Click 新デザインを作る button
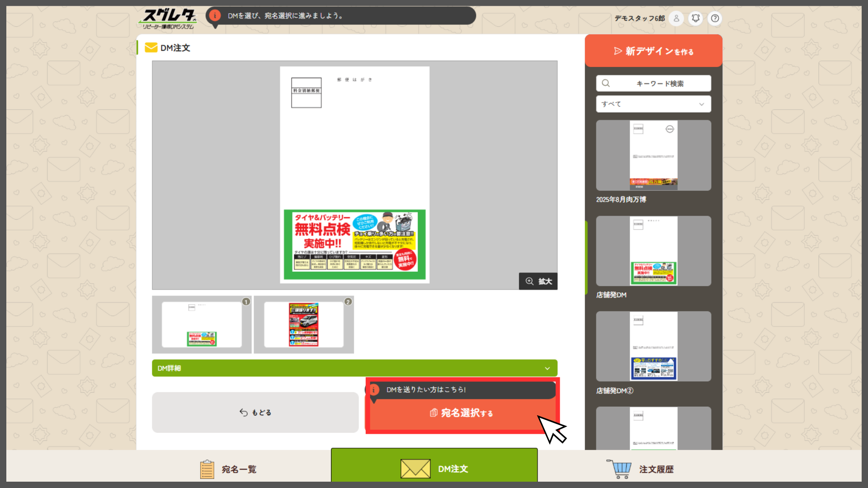This screenshot has width=868, height=488. (653, 51)
